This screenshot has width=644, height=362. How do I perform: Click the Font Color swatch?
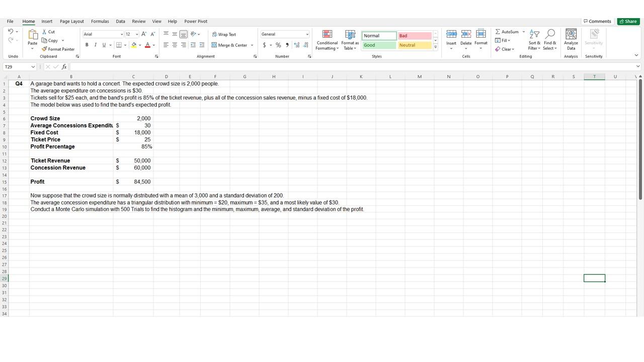pyautogui.click(x=147, y=45)
